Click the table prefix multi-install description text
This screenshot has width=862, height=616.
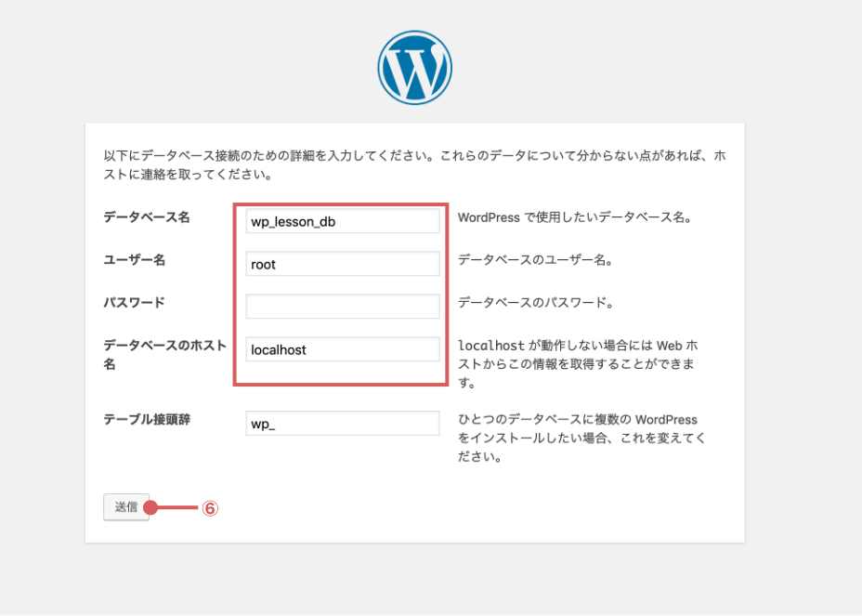click(x=581, y=438)
